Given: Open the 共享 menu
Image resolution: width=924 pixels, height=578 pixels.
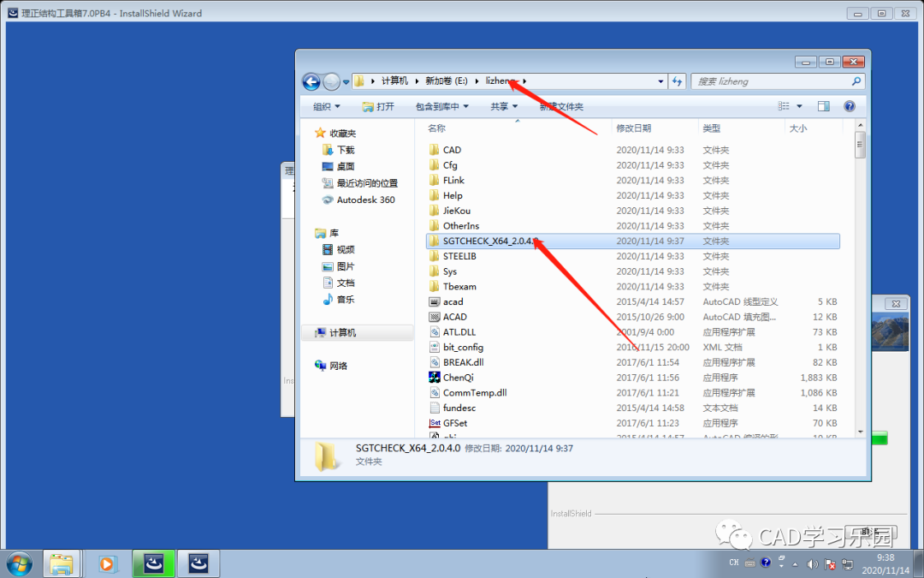Looking at the screenshot, I should coord(504,107).
